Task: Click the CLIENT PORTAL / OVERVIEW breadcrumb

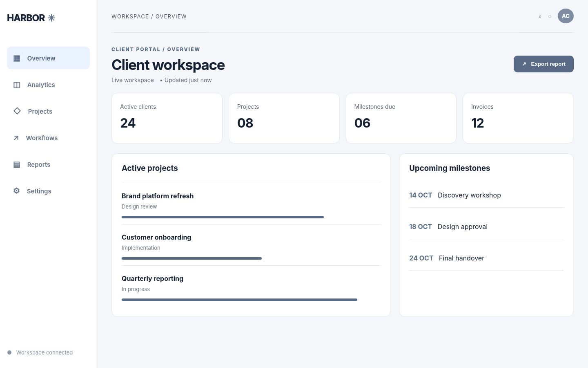Action: point(156,49)
